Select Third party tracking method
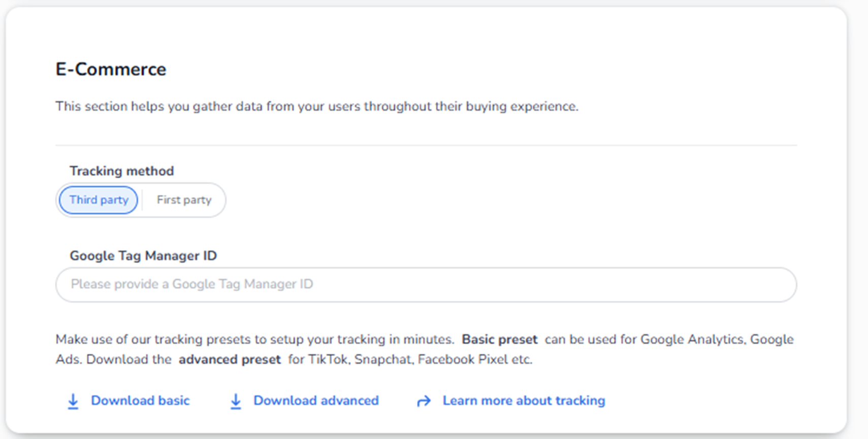Viewport: 868px width, 439px height. tap(99, 200)
